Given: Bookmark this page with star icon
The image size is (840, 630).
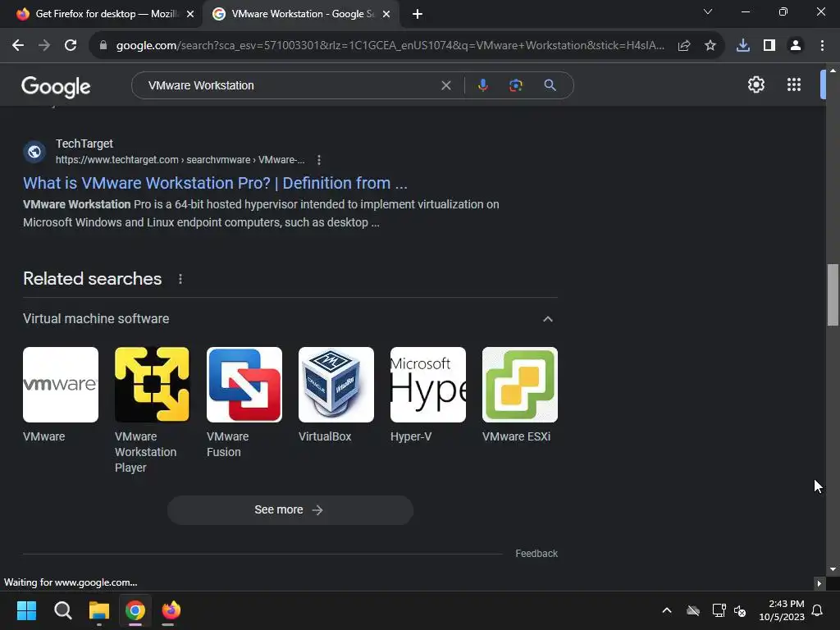Looking at the screenshot, I should point(710,46).
